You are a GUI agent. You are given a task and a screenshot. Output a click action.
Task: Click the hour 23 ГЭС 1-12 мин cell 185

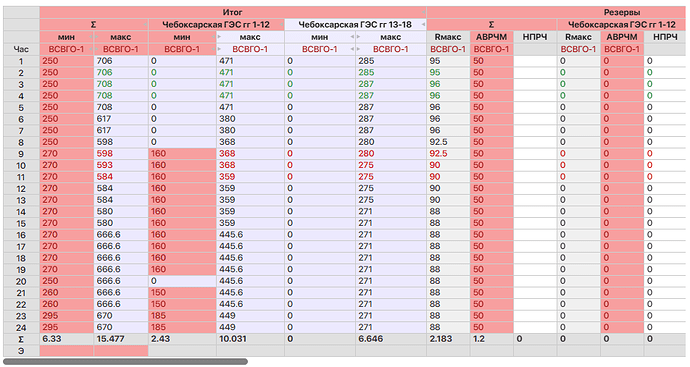click(x=182, y=316)
